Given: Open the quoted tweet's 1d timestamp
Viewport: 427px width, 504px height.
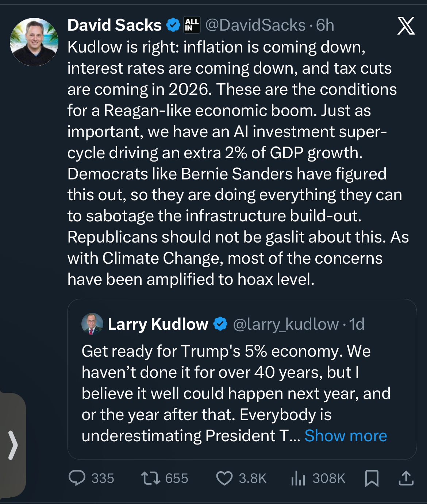Looking at the screenshot, I should coord(357,324).
